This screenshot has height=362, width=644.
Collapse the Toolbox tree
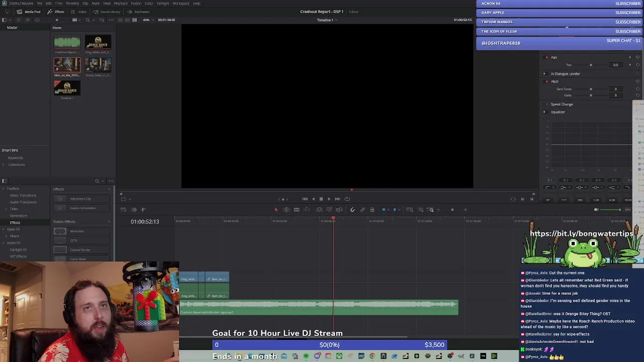point(3,189)
